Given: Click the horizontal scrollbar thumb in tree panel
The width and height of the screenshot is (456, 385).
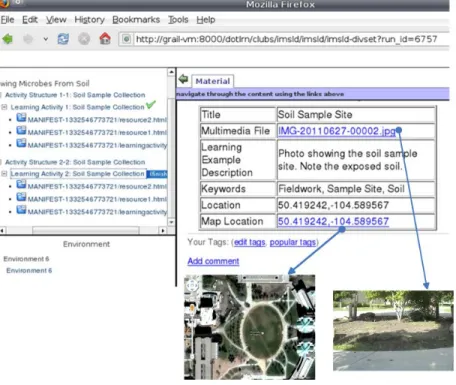Looking at the screenshot, I should tap(86, 230).
